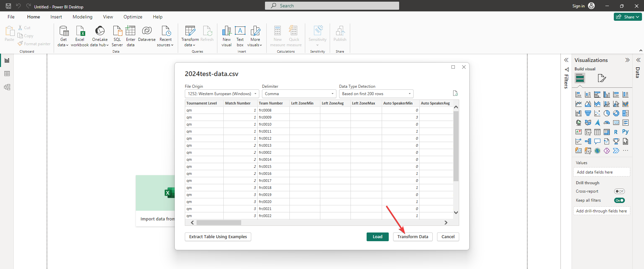Screen dimensions: 644x269
Task: Cancel the CSV import dialog
Action: (x=448, y=237)
